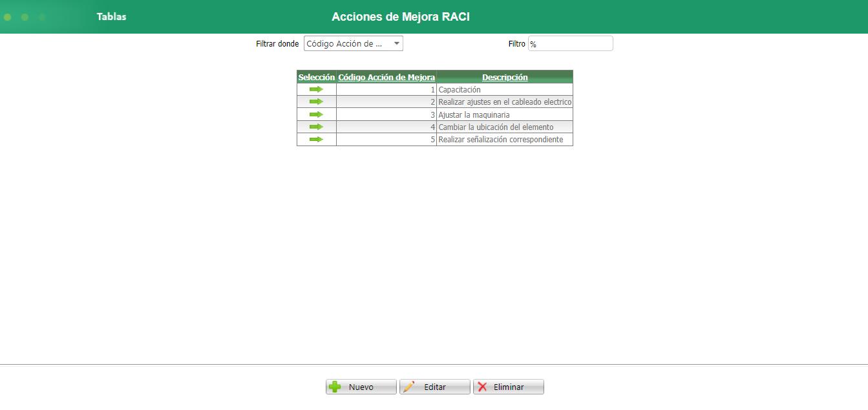This screenshot has height=410, width=868.
Task: Sort by the Código Acción de Mejora column header
Action: click(x=386, y=77)
